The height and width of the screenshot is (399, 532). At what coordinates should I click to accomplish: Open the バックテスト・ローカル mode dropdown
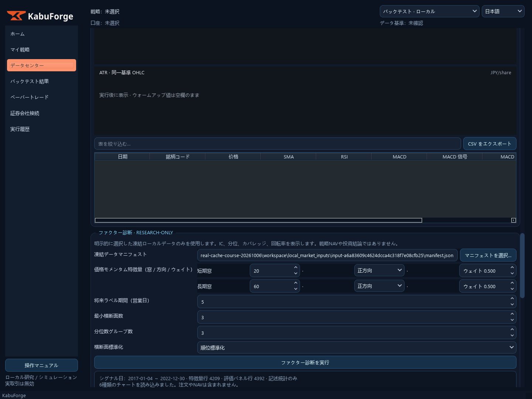pos(429,11)
